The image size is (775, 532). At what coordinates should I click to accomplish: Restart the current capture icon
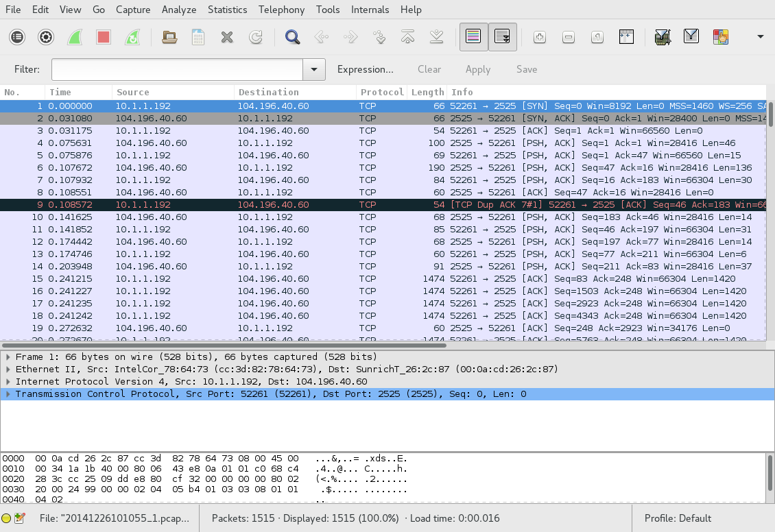coord(132,37)
